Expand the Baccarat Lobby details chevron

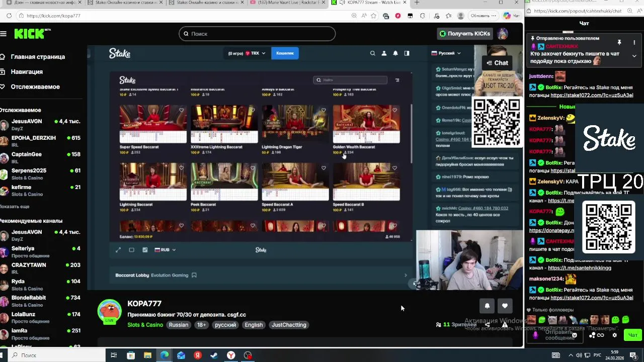coord(406,275)
